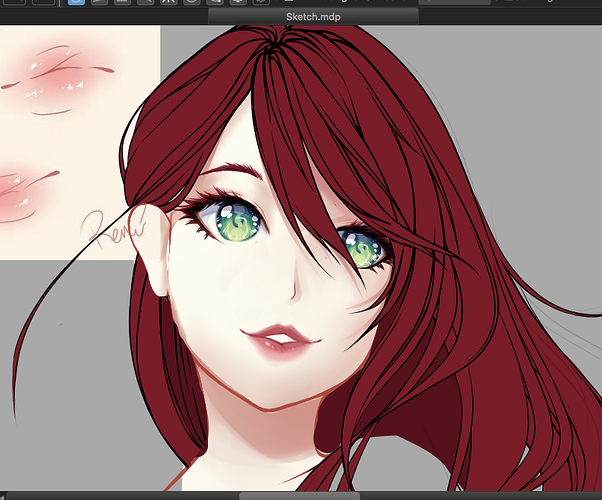Viewport: 602px width, 500px height.
Task: Click the second dark button in top toolbar
Action: click(x=43, y=3)
